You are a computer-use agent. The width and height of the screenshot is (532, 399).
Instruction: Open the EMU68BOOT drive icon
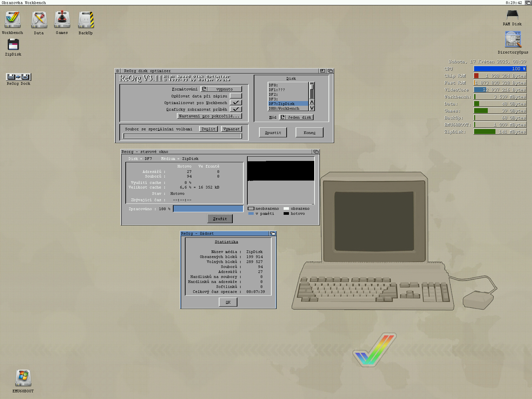[23, 378]
